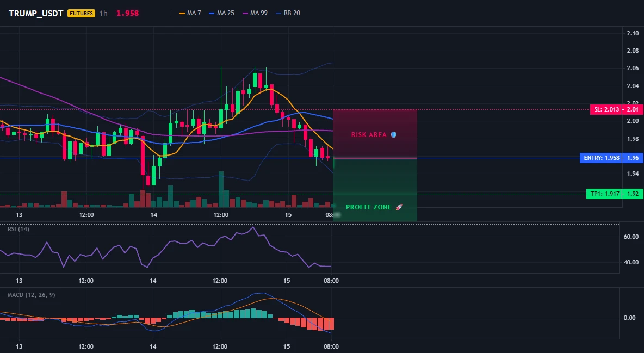Click the 13 date label on MACD time axis
The image size is (644, 353).
(x=19, y=346)
